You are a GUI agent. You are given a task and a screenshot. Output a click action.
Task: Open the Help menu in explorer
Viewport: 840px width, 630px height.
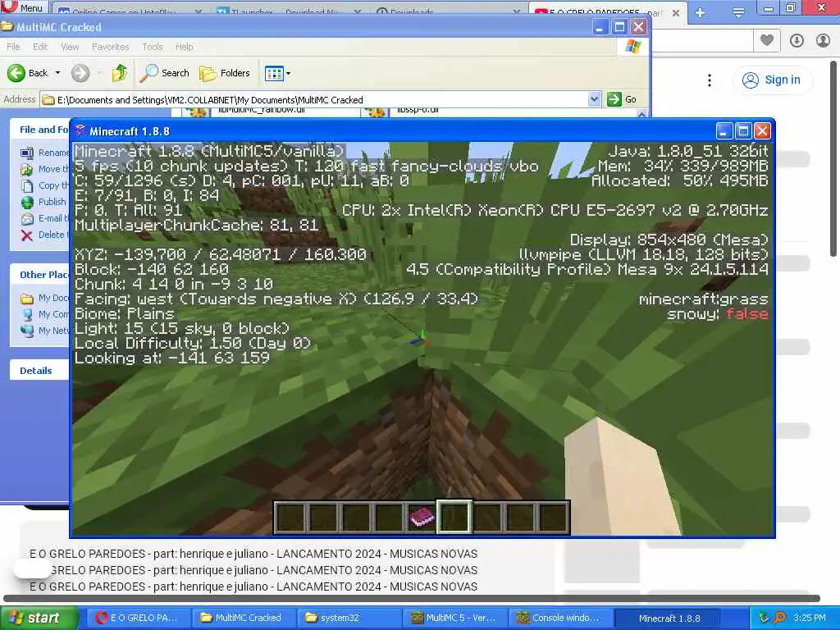pyautogui.click(x=184, y=47)
